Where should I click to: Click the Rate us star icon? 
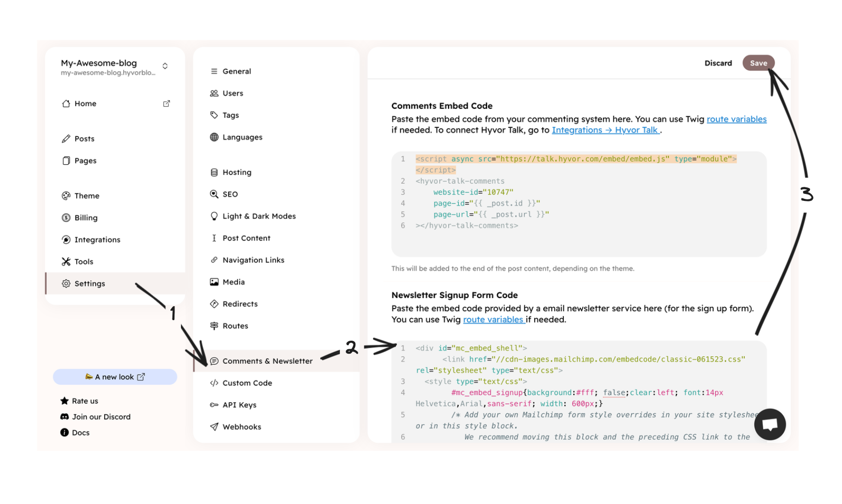65,401
